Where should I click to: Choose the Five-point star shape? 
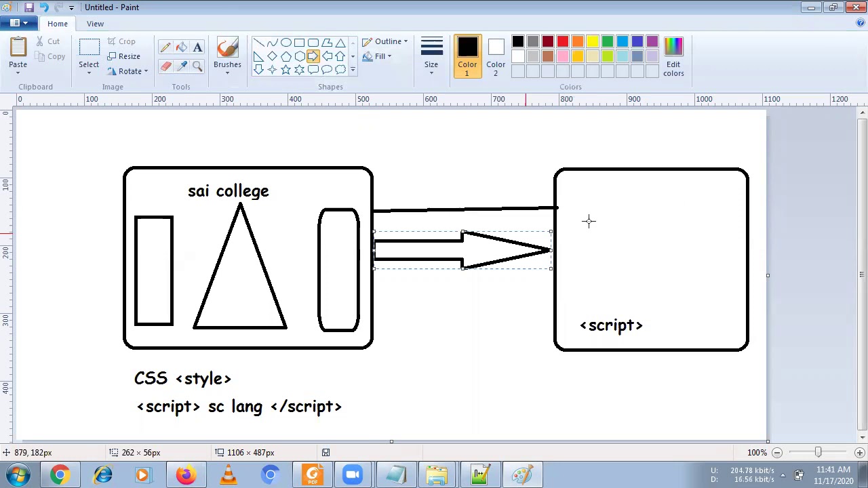285,70
